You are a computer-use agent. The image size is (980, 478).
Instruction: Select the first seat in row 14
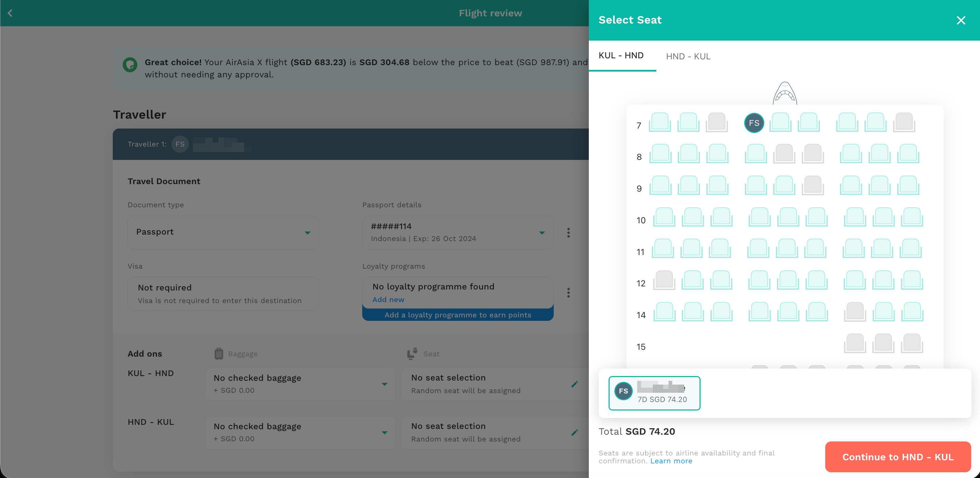pos(664,311)
